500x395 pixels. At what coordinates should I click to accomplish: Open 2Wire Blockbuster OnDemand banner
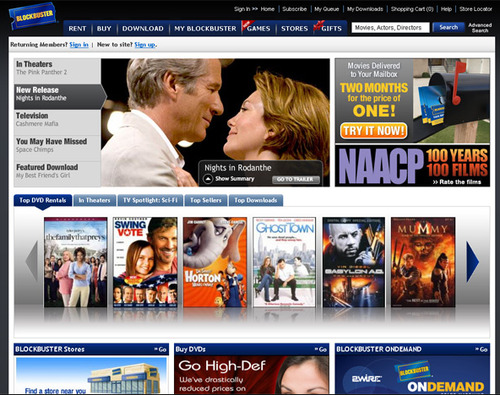click(x=413, y=375)
